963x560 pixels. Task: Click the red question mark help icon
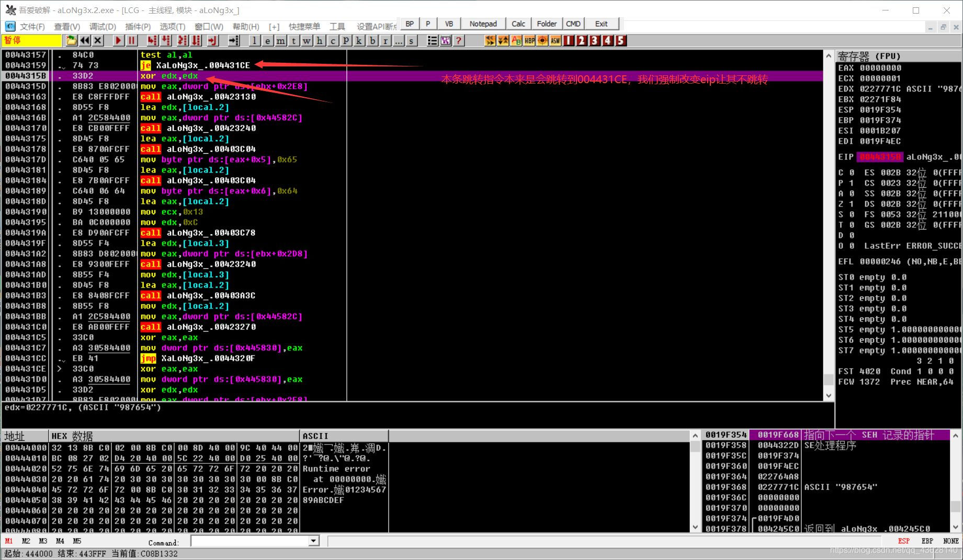pyautogui.click(x=459, y=40)
